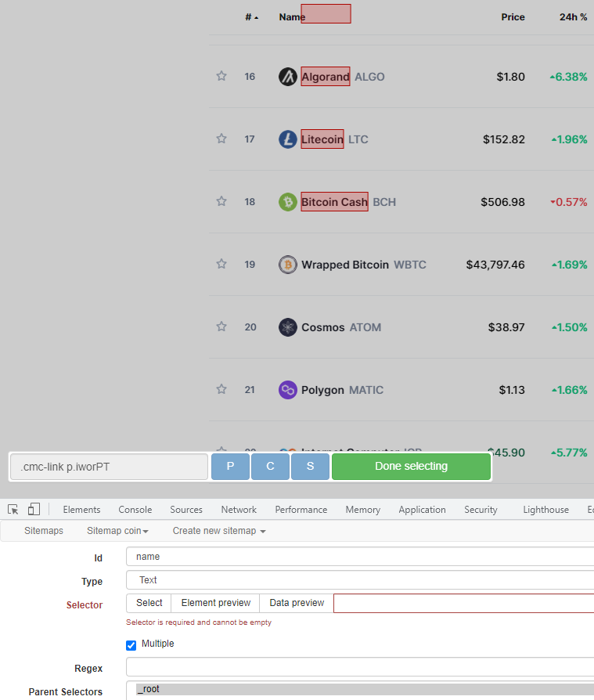Uncheck the Multiple checkbox
Viewport: 594px width, 700px height.
131,645
